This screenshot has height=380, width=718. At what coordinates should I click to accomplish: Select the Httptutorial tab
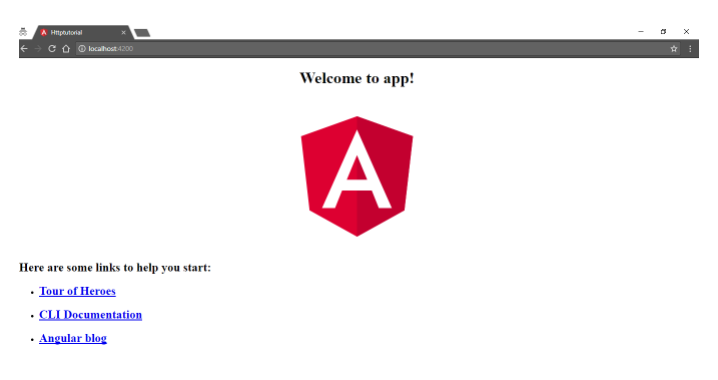[82, 33]
